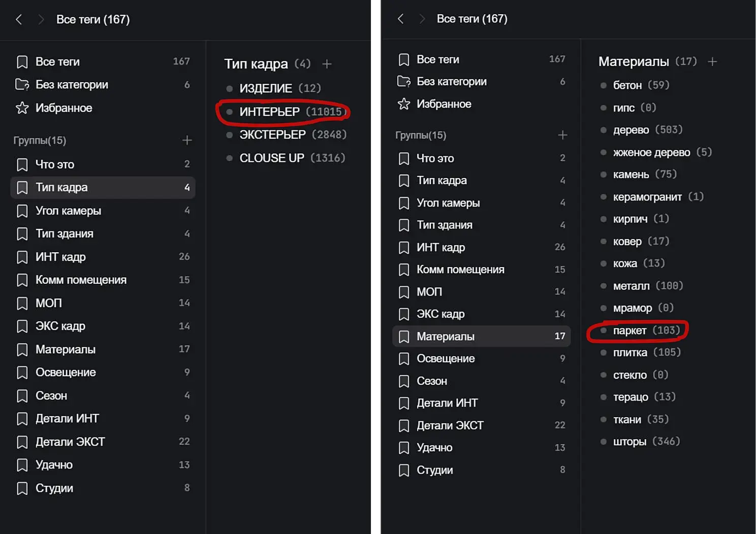
Task: Click the bookmark icon beside Студии in the left panel
Action: [x=22, y=488]
